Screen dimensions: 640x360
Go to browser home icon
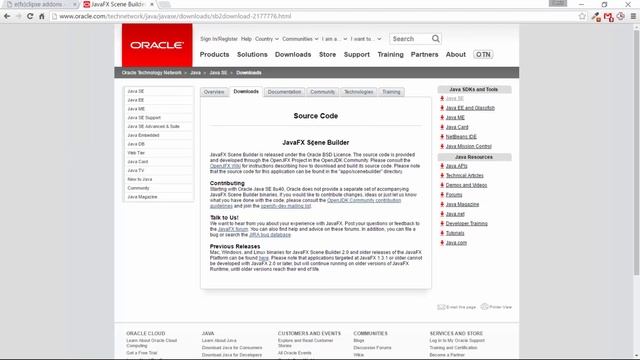coord(42,16)
